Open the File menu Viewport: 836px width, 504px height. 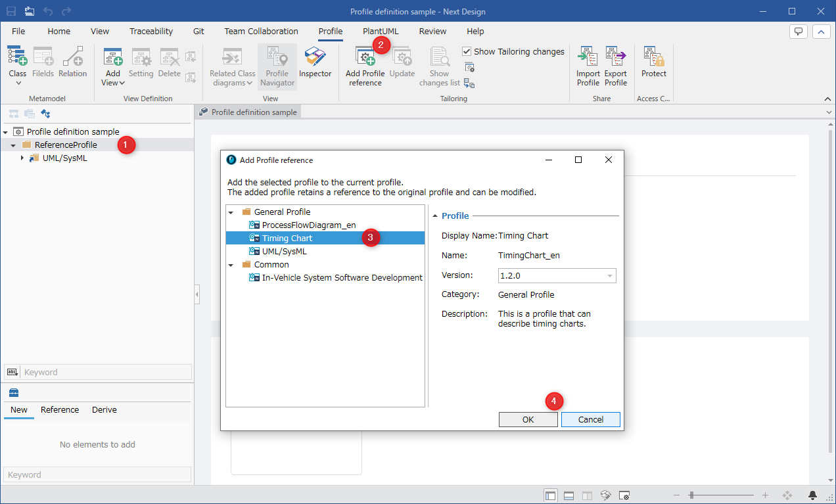(18, 31)
